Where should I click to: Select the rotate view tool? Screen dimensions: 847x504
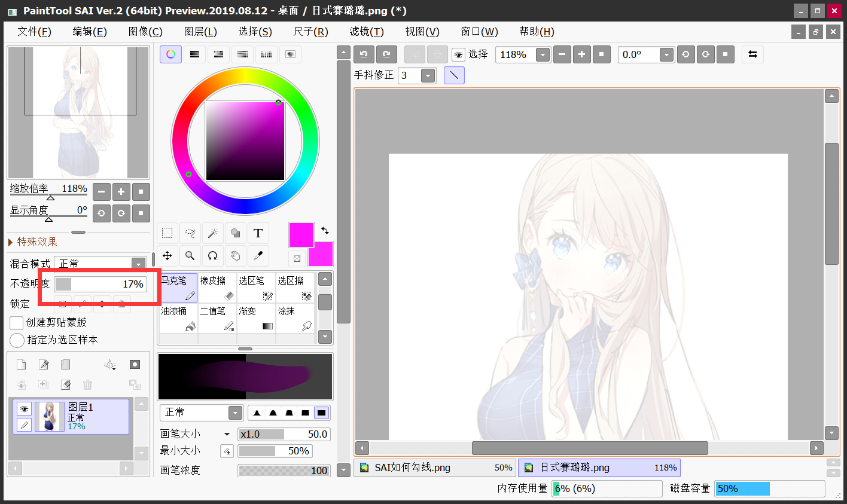tap(212, 256)
